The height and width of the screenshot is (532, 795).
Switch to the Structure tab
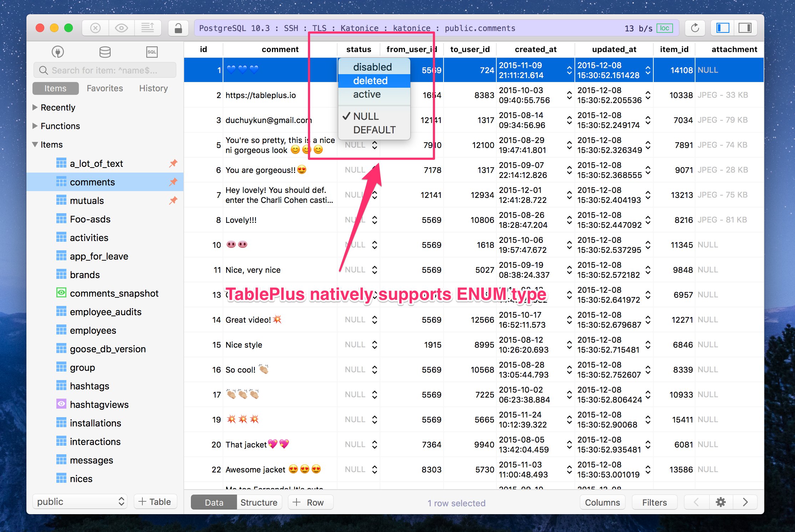(259, 502)
